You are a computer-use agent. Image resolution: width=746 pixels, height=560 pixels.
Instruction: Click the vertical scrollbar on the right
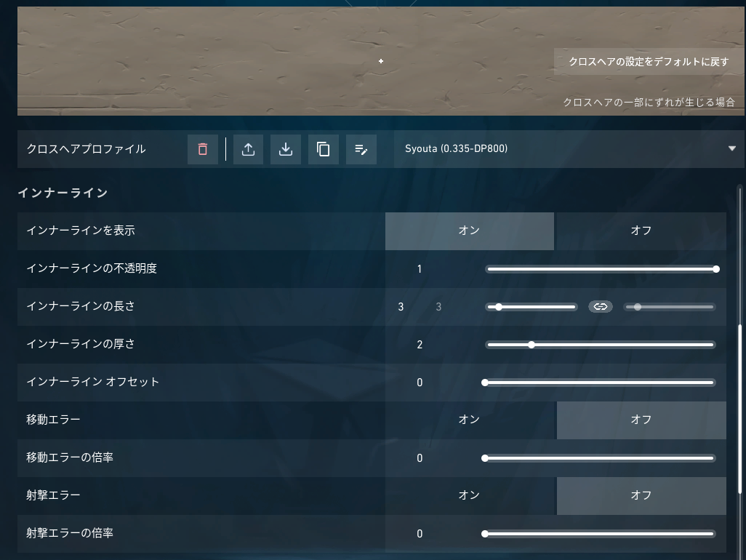tap(739, 409)
